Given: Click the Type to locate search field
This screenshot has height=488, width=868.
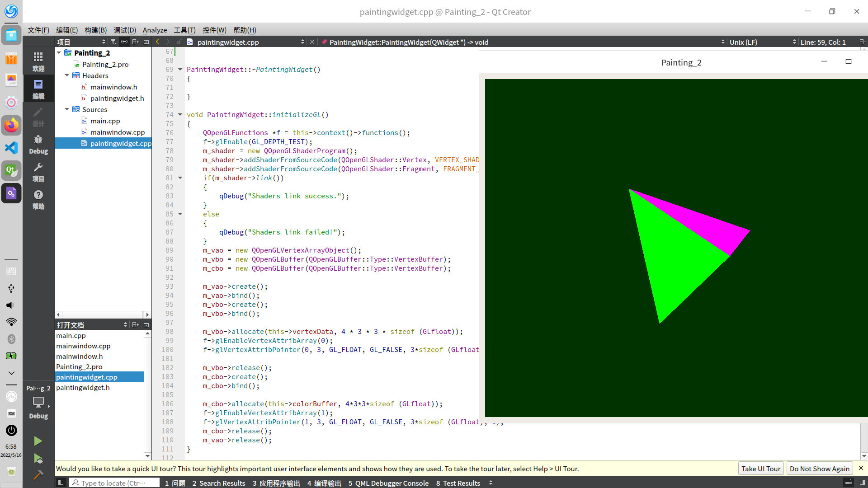Looking at the screenshot, I should pos(114,483).
